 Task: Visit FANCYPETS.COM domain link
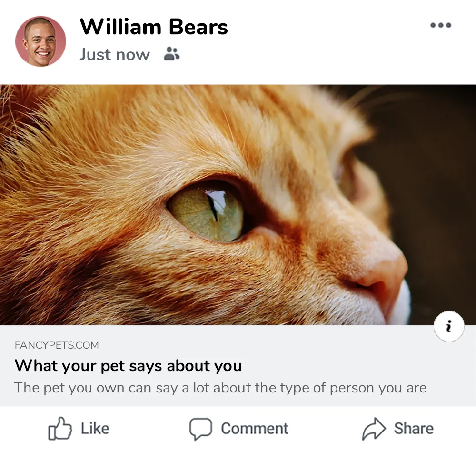tap(57, 345)
